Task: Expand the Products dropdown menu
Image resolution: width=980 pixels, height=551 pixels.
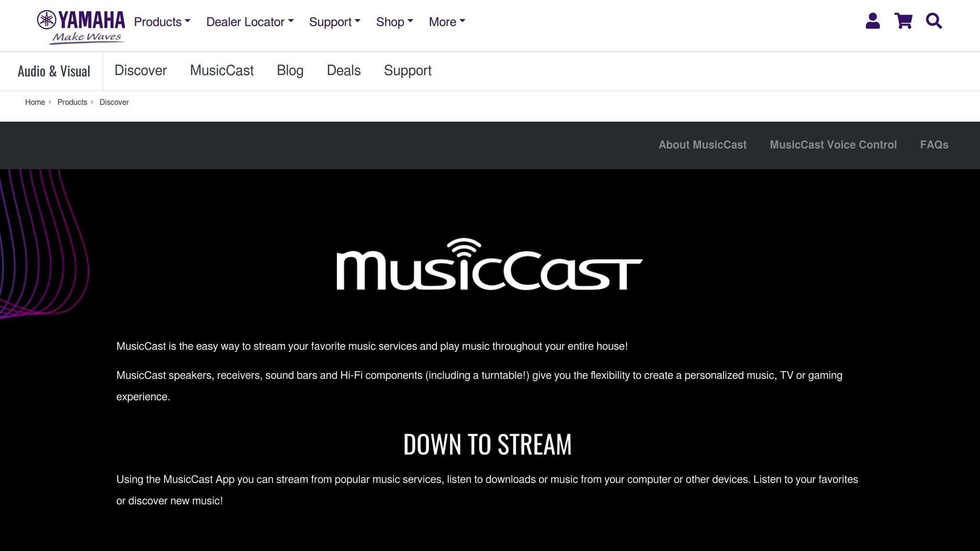Action: (162, 22)
